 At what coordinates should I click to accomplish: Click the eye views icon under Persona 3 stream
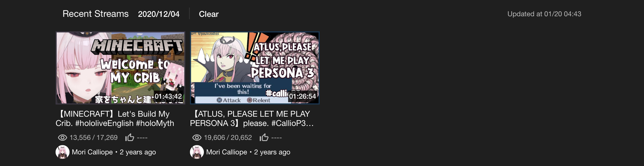pyautogui.click(x=197, y=138)
